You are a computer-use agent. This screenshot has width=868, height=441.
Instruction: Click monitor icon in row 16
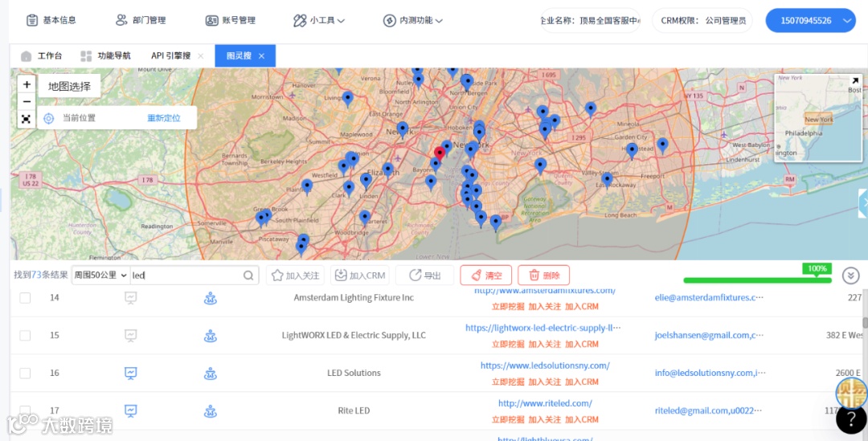131,373
